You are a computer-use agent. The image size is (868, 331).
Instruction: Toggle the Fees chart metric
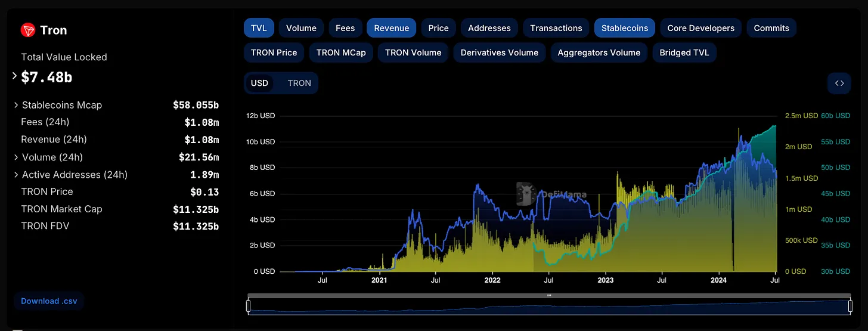point(345,28)
